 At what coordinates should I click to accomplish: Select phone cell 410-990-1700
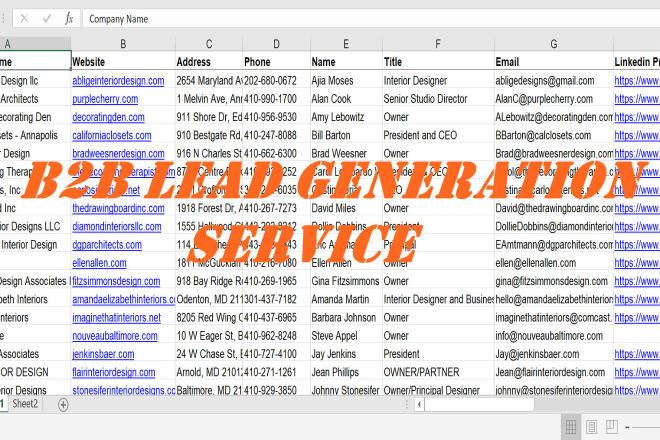(x=276, y=99)
